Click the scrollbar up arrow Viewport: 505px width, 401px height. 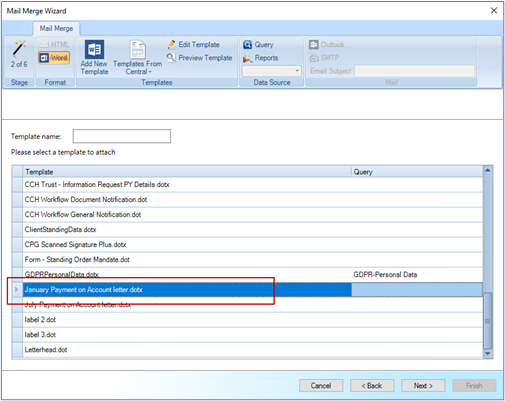[x=488, y=170]
